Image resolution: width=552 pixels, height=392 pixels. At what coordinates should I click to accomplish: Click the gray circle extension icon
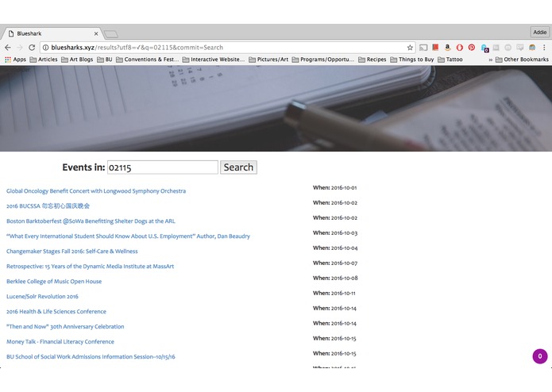(508, 47)
